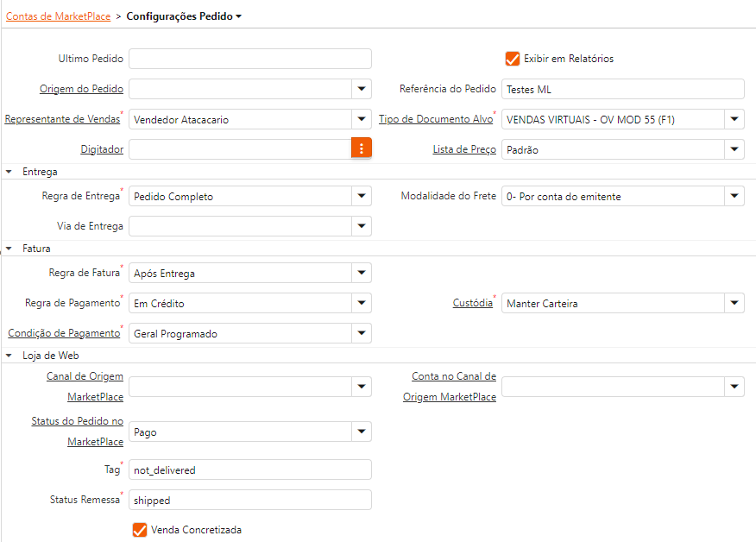Image resolution: width=756 pixels, height=542 pixels.
Task: Open the Origem do Pedido dropdown arrow
Action: coord(361,89)
